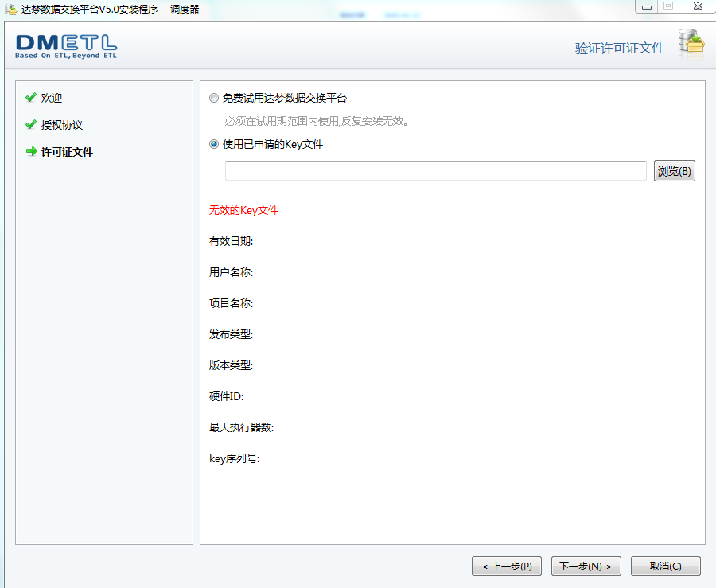
Task: Click the 最大执行器数 label
Action: (242, 428)
